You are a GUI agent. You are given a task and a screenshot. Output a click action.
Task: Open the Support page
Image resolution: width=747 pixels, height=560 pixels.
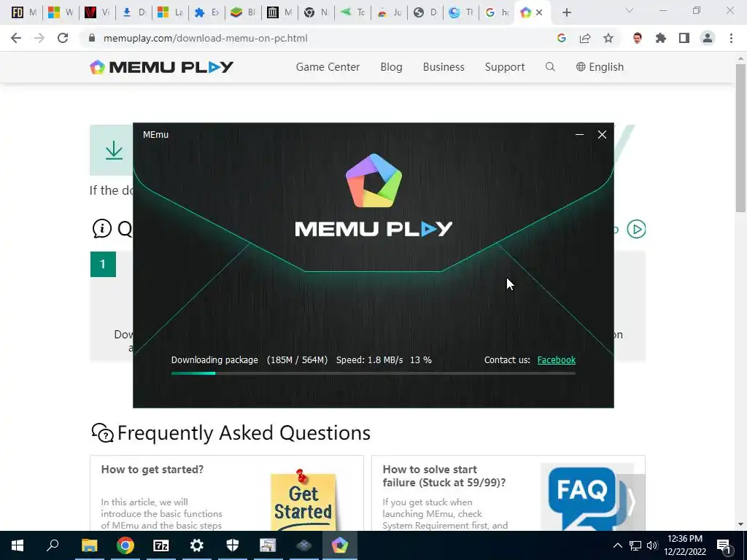tap(505, 67)
